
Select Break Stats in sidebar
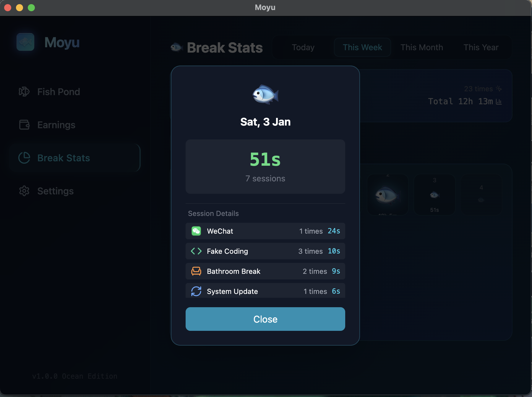click(74, 158)
